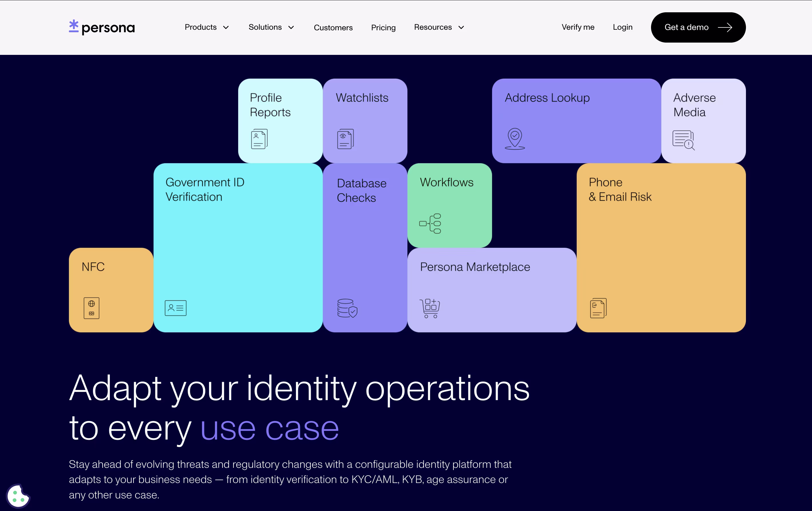
Task: Select the Watchlists tile title
Action: pyautogui.click(x=362, y=98)
